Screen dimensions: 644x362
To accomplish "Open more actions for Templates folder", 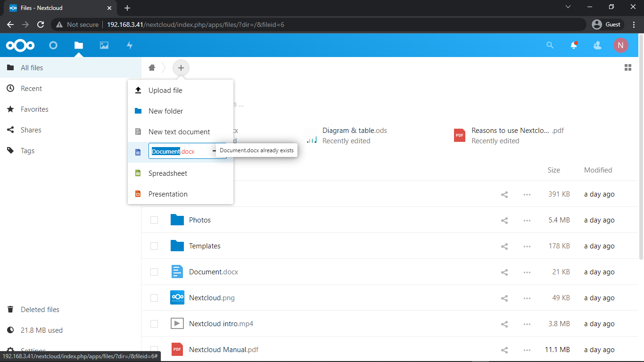I will 527,246.
